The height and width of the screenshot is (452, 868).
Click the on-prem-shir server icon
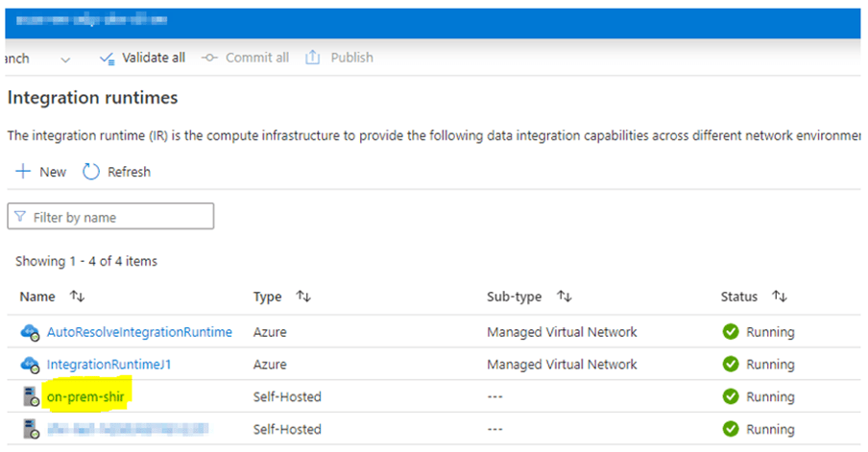coord(30,396)
